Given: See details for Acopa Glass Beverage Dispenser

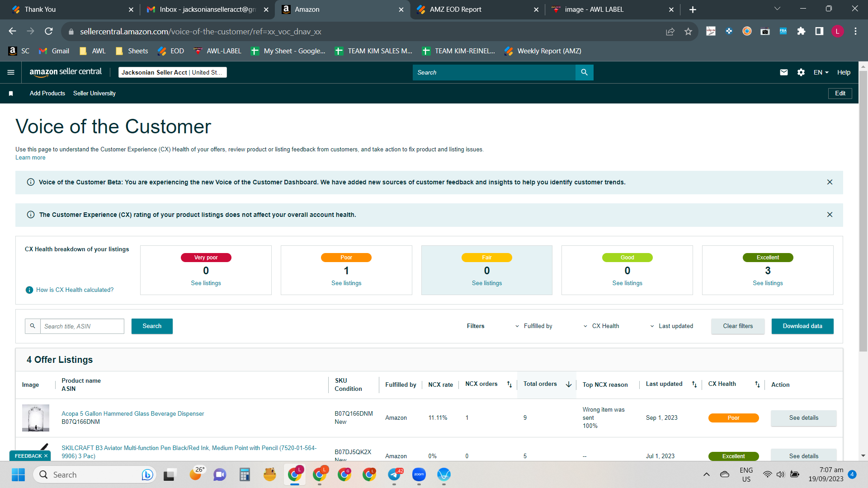Looking at the screenshot, I should click(x=803, y=418).
